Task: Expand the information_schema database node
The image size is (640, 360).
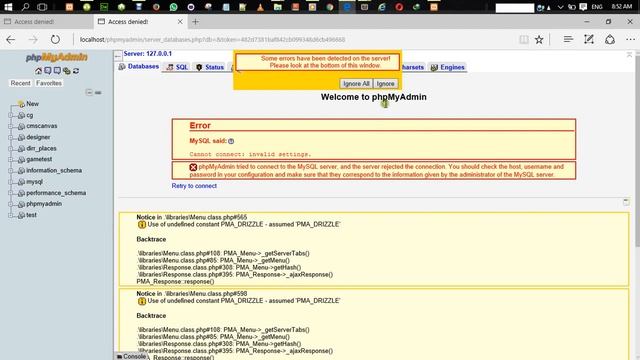Action: click(x=11, y=171)
